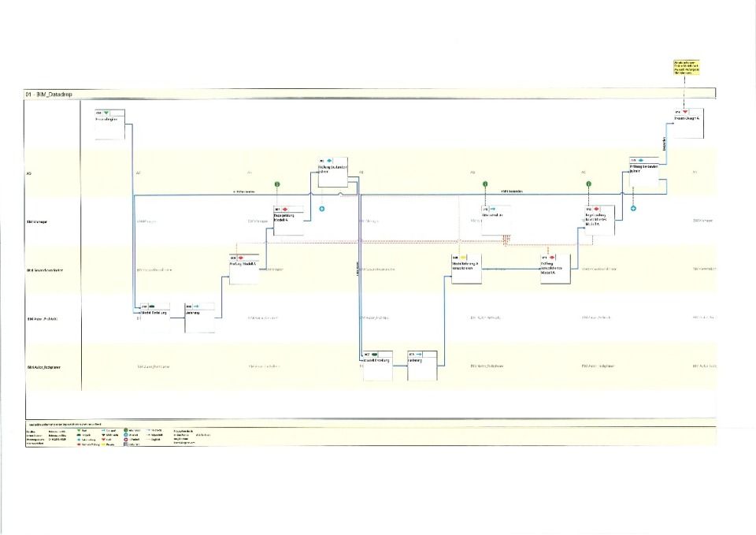This screenshot has width=756, height=535.
Task: Select the AG swimlane label
Action: pos(29,173)
